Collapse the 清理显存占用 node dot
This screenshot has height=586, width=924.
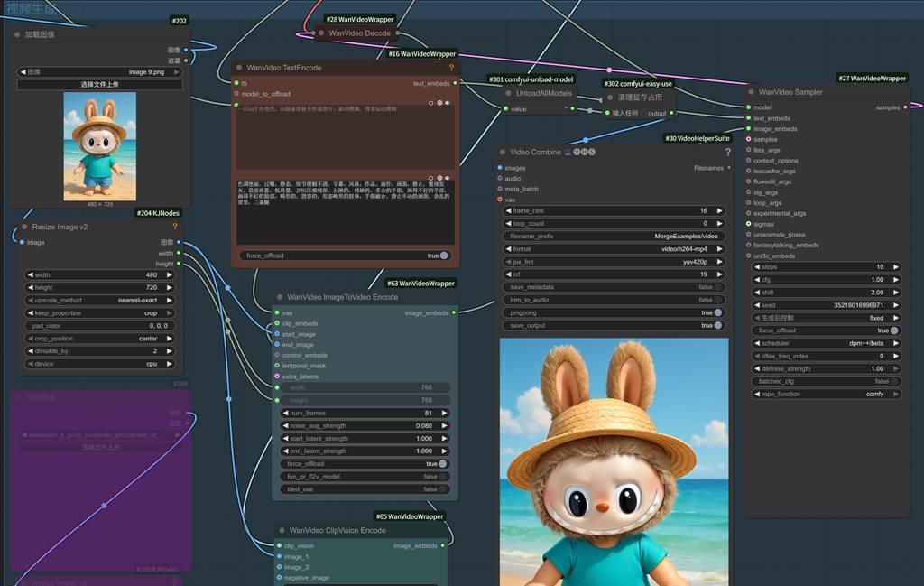tap(611, 98)
